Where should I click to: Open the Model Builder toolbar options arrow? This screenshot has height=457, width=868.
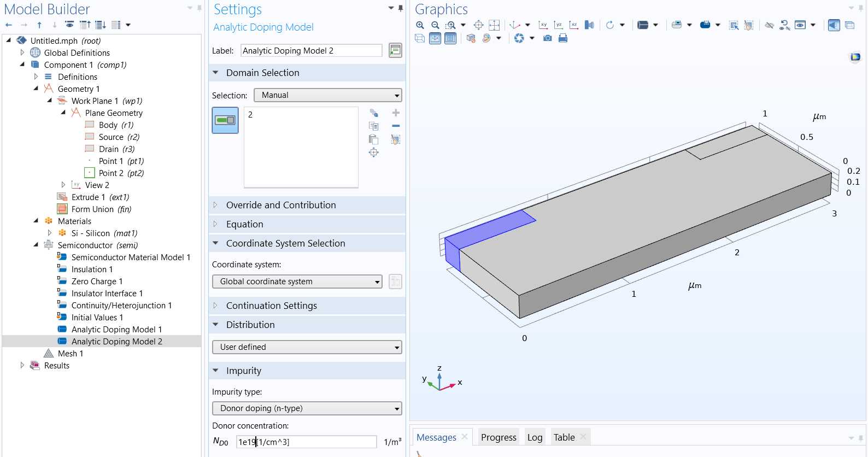(128, 25)
